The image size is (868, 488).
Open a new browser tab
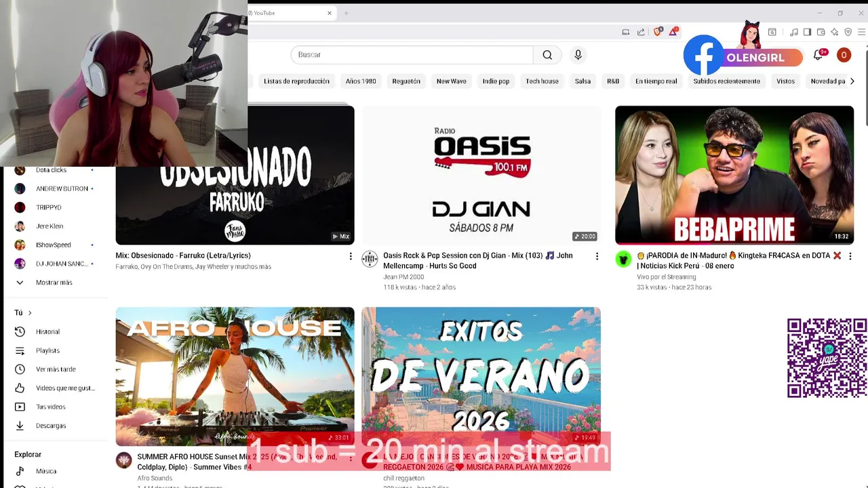[x=346, y=13]
